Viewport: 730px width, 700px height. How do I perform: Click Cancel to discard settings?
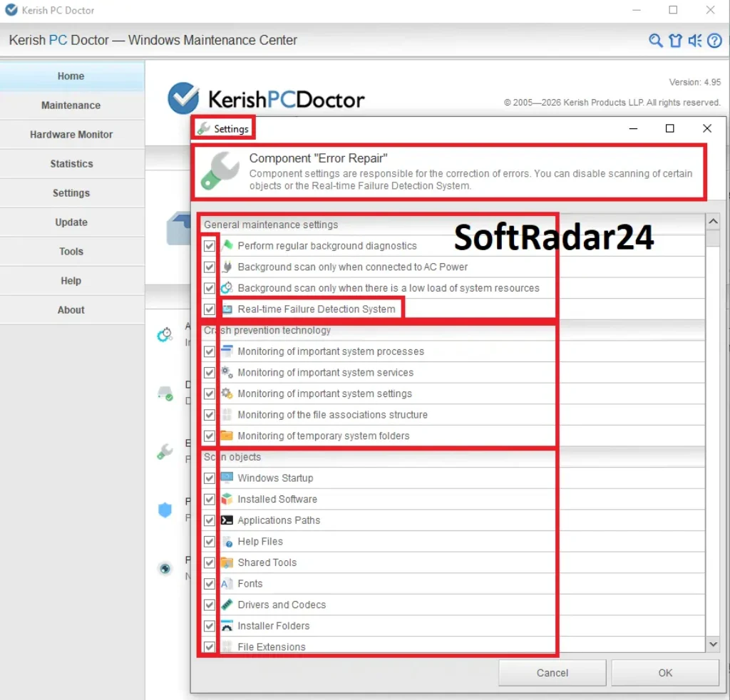(x=552, y=673)
